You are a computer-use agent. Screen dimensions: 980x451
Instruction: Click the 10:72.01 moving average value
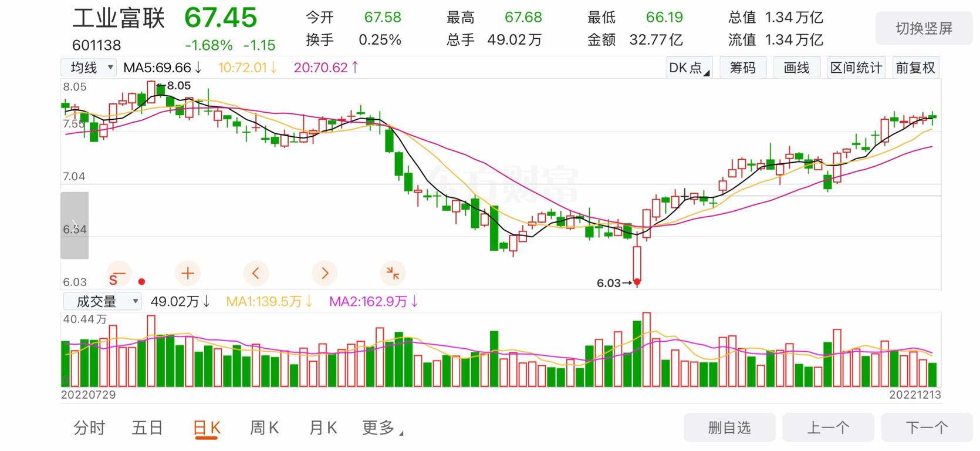click(247, 68)
